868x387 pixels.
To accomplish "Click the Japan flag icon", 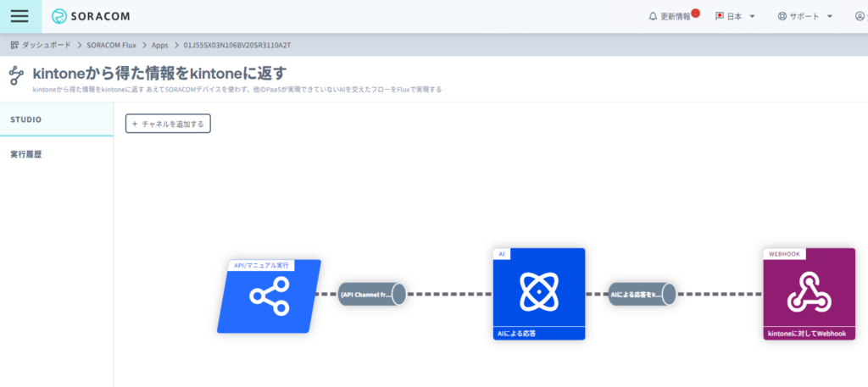I will click(720, 16).
